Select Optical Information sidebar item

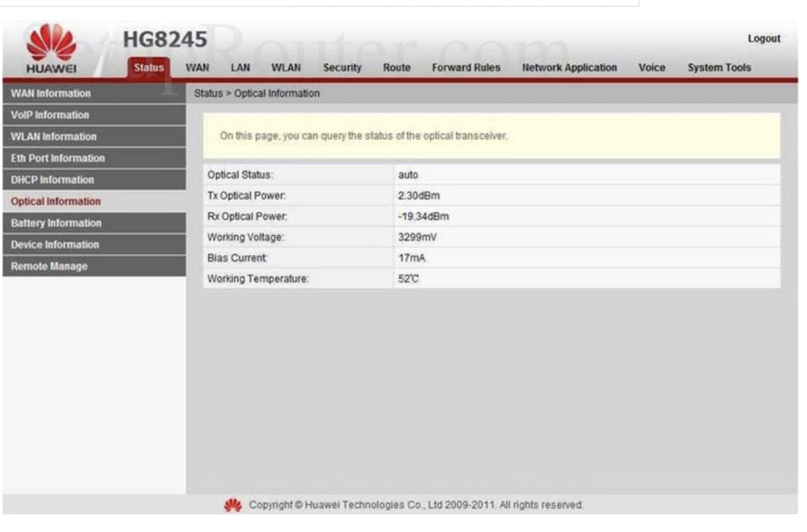(94, 201)
